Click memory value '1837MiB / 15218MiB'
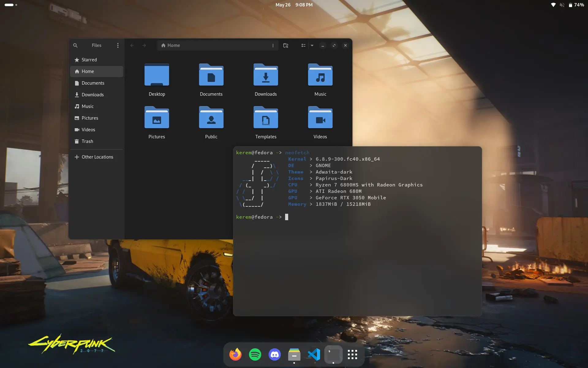The image size is (588, 368). pyautogui.click(x=343, y=204)
